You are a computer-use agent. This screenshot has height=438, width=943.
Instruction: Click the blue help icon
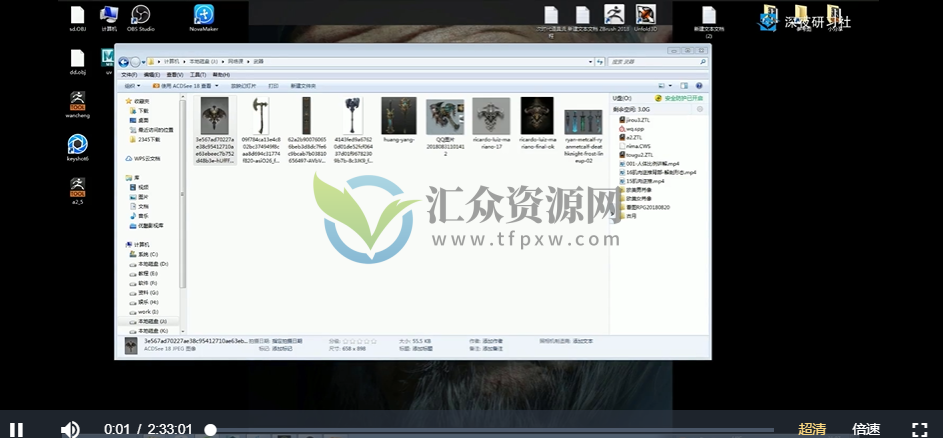click(699, 86)
